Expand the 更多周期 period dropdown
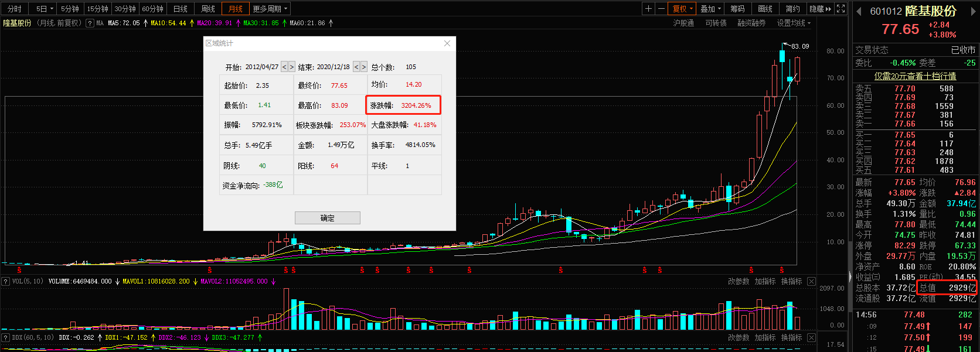This screenshot has width=980, height=352. (271, 9)
